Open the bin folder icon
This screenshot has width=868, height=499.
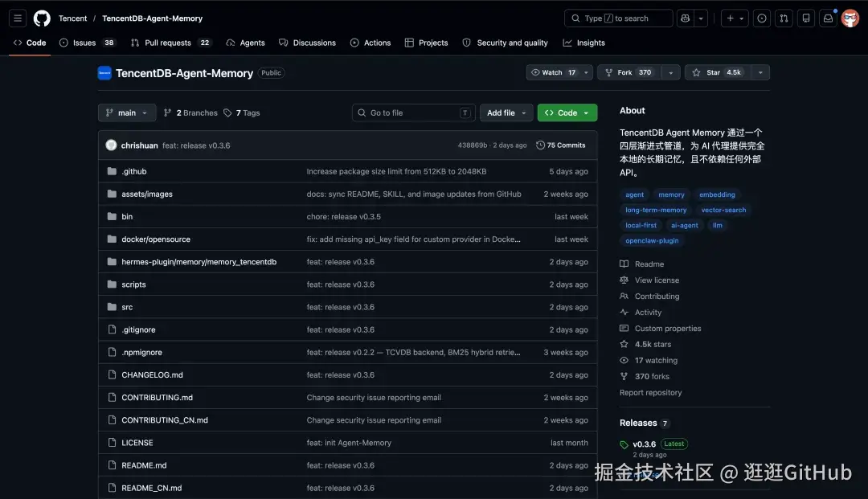tap(112, 216)
